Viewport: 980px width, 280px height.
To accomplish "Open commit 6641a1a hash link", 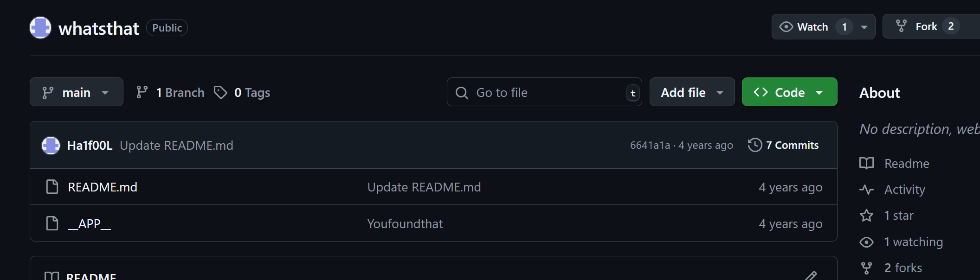I will [x=650, y=146].
